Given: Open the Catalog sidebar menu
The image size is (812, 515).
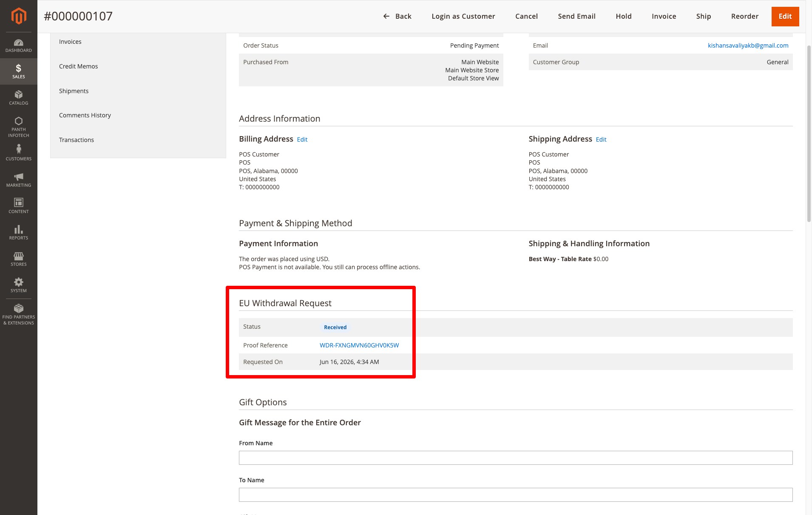Looking at the screenshot, I should pos(18,97).
